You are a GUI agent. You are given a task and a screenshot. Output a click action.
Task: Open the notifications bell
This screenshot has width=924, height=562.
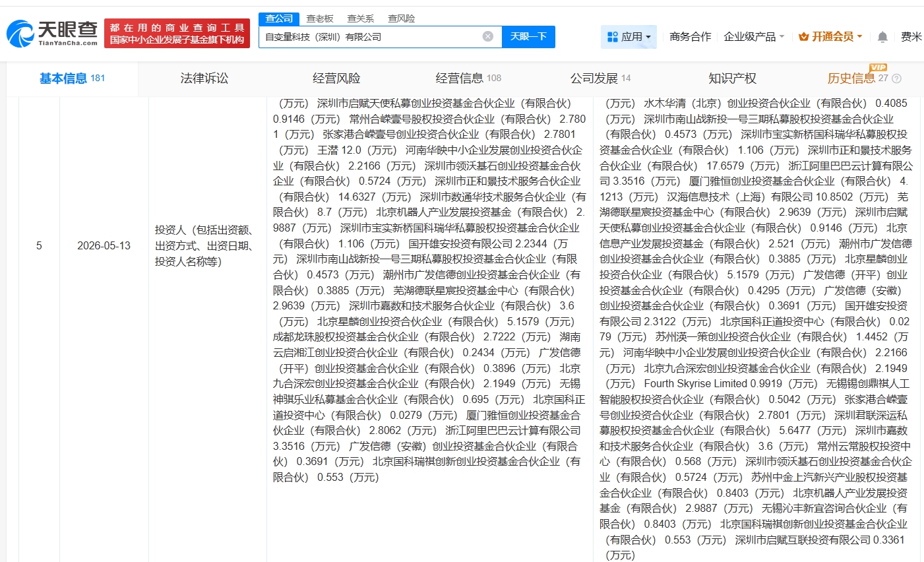882,37
